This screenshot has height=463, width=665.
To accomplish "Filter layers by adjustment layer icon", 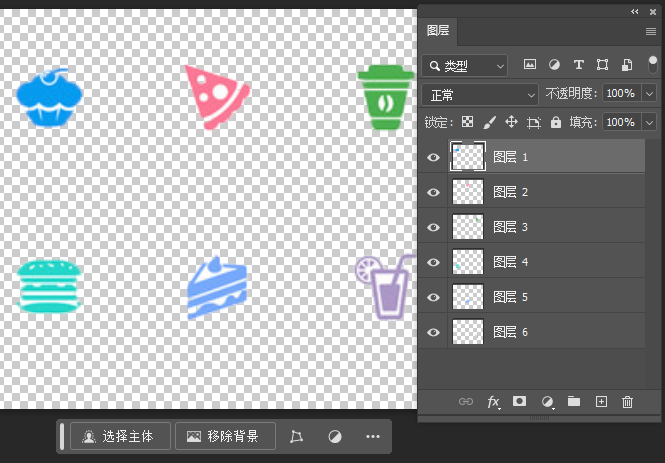I will pos(554,64).
